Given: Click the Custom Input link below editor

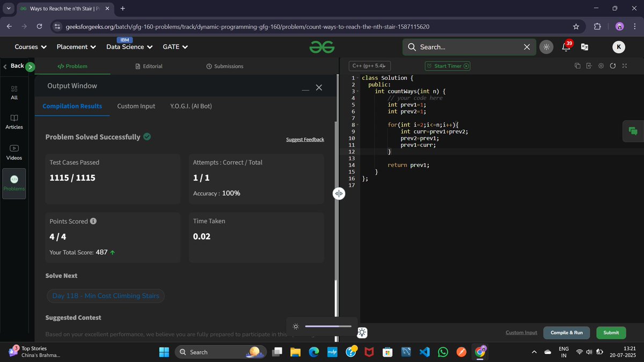Looking at the screenshot, I should coord(521,333).
